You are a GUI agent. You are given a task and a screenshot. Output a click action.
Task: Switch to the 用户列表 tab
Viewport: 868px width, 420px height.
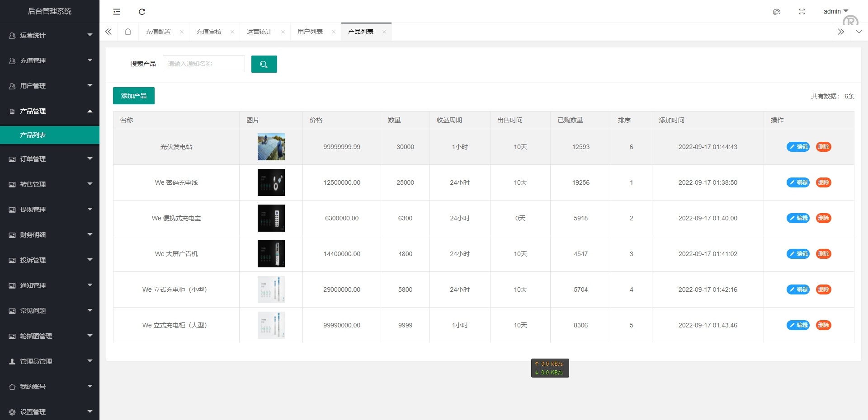click(x=310, y=32)
